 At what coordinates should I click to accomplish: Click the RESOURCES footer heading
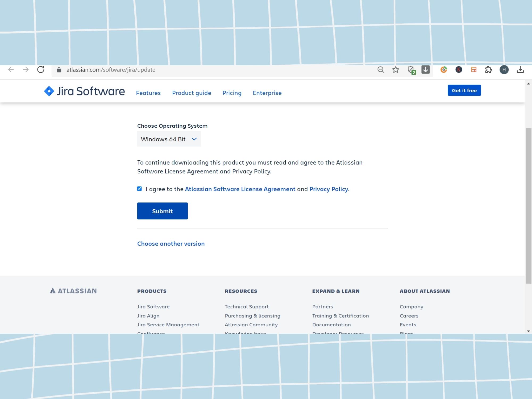point(241,291)
